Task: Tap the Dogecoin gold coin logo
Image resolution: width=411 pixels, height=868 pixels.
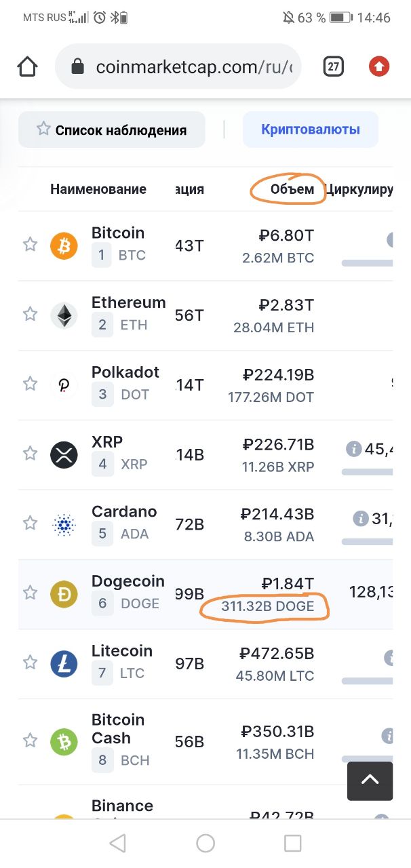Action: click(x=64, y=594)
